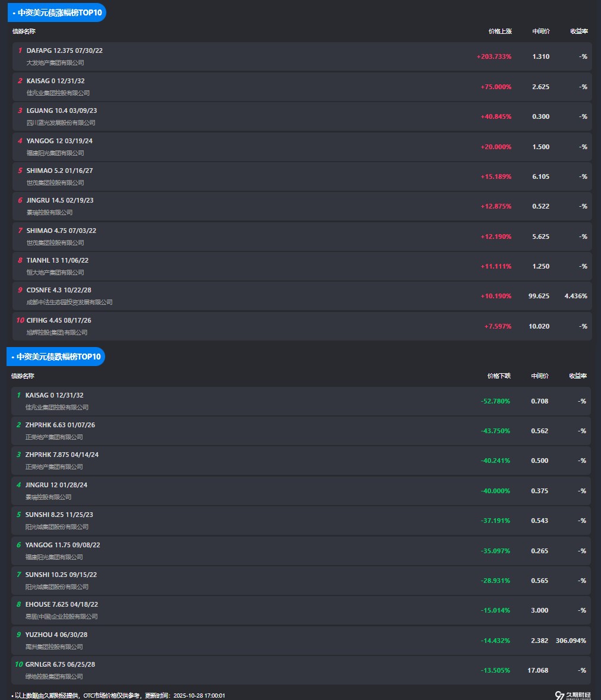Click the 306.094% yield value

coord(571,641)
